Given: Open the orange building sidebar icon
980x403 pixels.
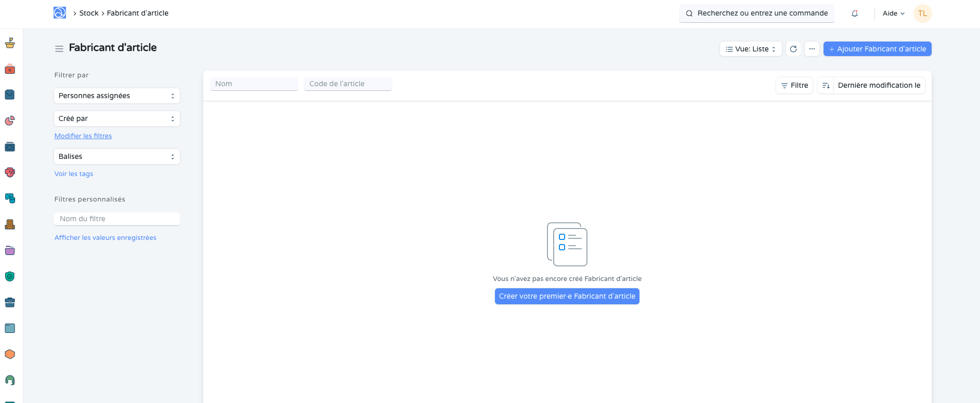Looking at the screenshot, I should pyautogui.click(x=10, y=224).
